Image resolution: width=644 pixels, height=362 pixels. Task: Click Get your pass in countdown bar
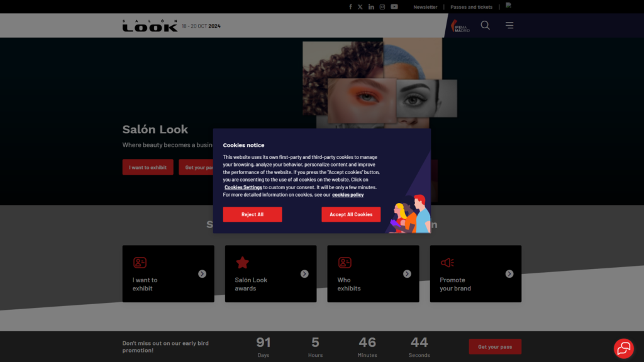pos(496,346)
